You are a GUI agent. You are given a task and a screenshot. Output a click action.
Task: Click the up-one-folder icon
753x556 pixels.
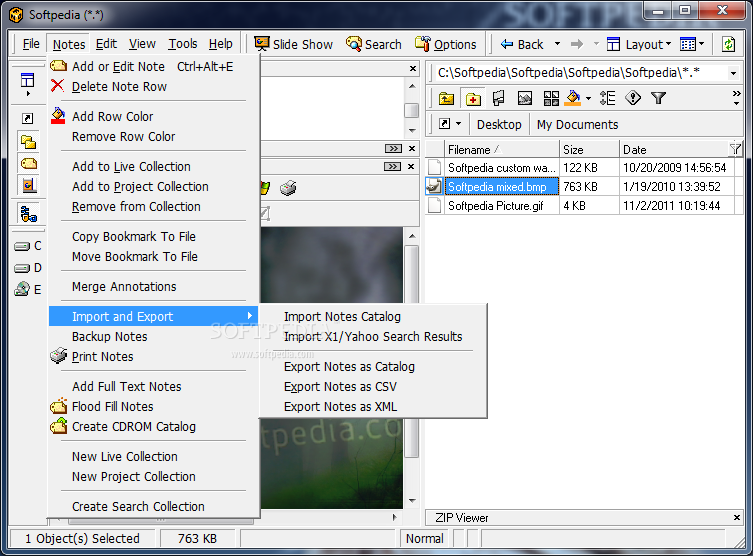(446, 98)
